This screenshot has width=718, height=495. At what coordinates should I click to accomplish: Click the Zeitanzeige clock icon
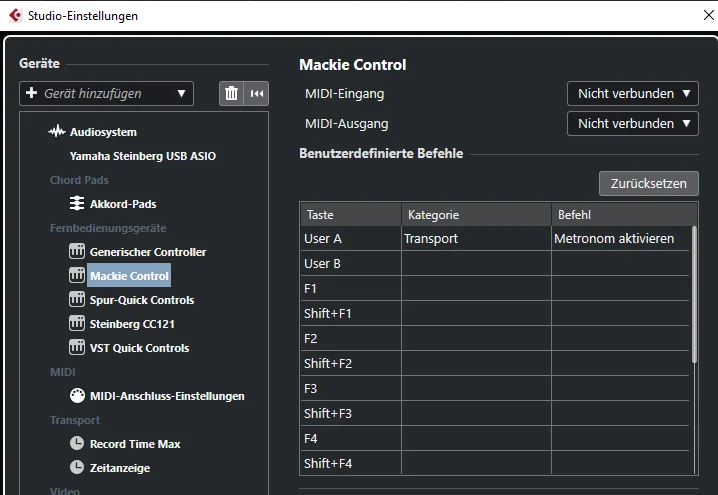pos(77,467)
